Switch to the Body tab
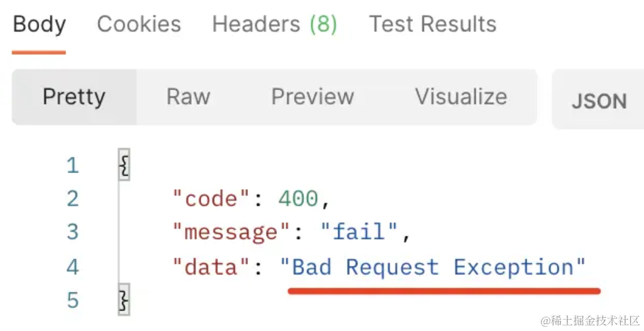 pyautogui.click(x=39, y=24)
